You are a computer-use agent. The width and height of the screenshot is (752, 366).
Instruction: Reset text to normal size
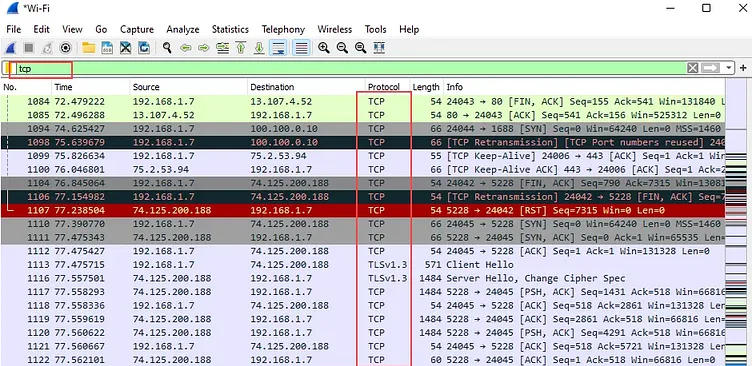click(360, 48)
